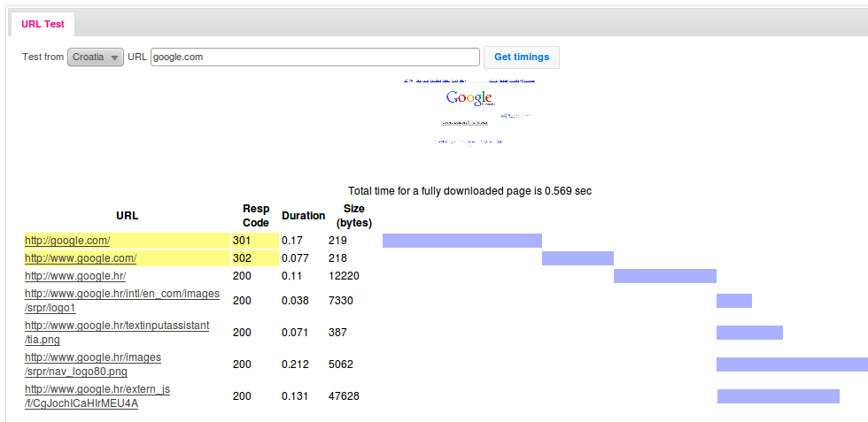
Task: Click the timing bar for http://www.google.hr/
Action: point(665,276)
